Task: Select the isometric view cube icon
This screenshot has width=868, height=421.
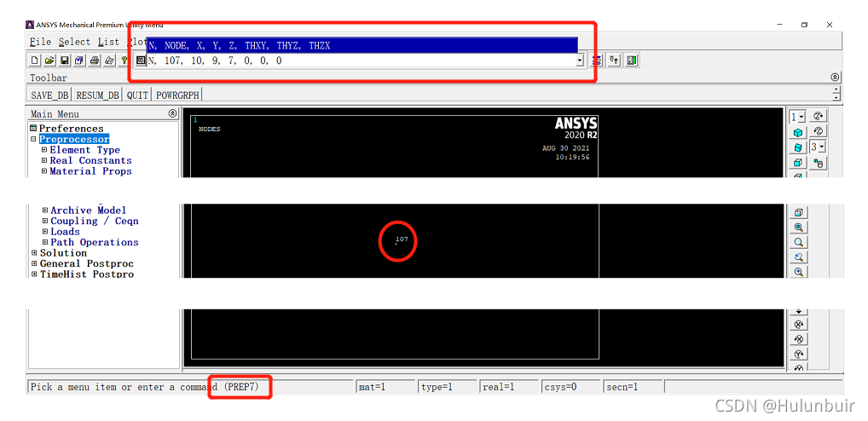Action: (x=798, y=132)
